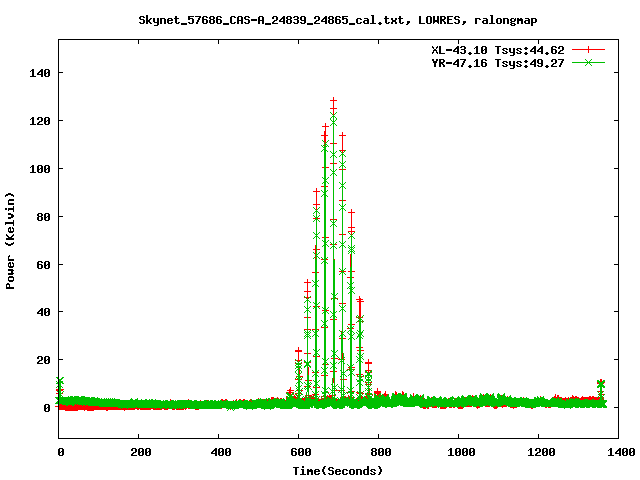Click the highest red peak marker near 128 Kelvin

[x=333, y=101]
